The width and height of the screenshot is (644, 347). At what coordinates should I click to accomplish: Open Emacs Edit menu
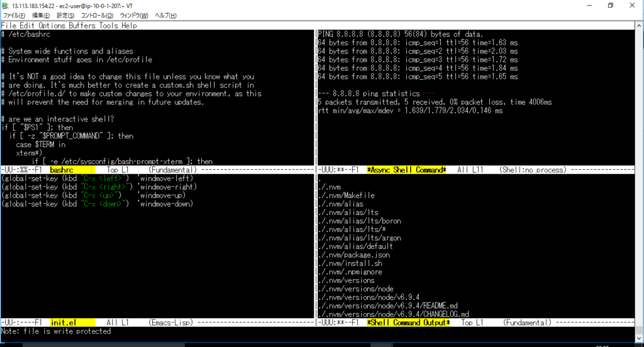27,26
